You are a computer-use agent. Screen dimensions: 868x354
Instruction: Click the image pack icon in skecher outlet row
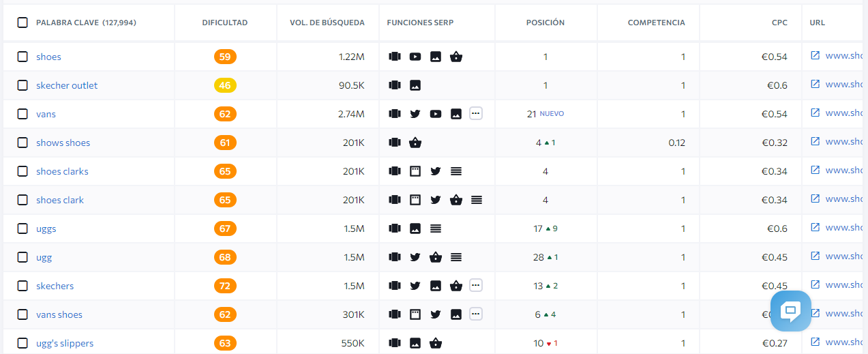pos(415,85)
